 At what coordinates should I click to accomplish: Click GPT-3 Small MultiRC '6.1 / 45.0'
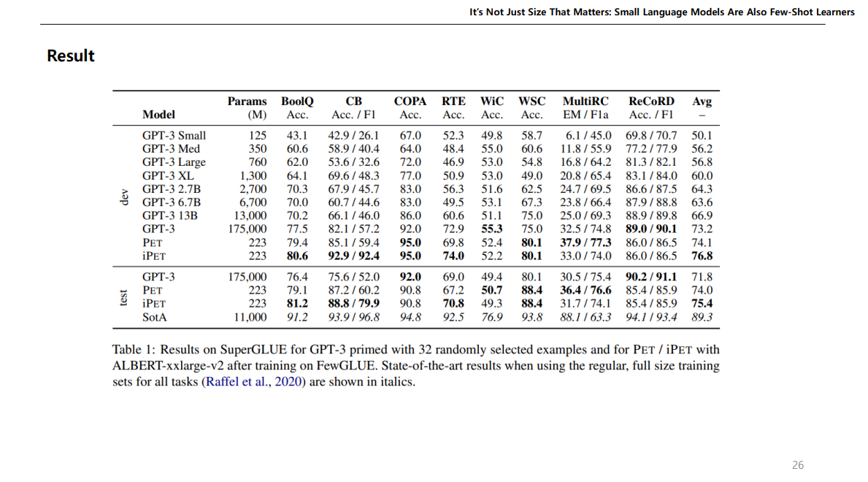click(x=588, y=136)
